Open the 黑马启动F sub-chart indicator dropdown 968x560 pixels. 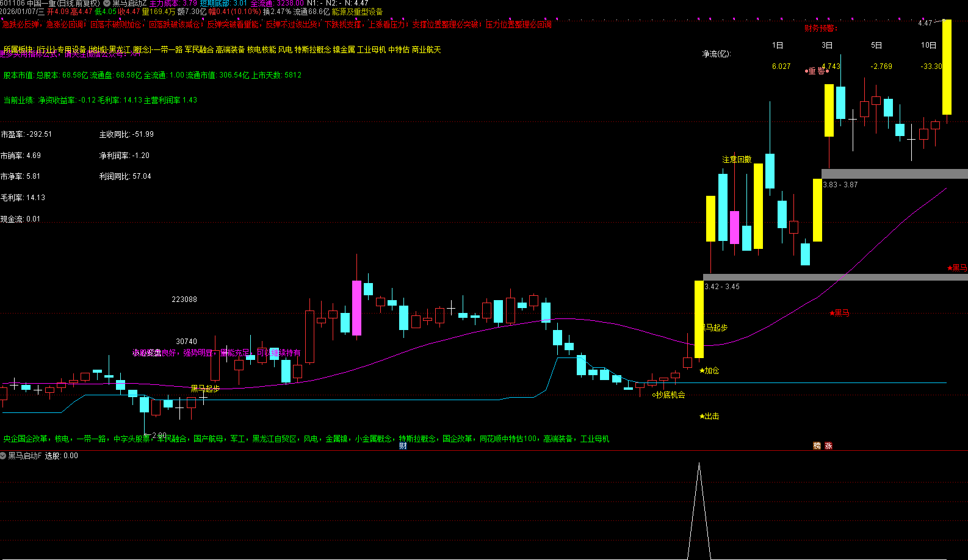pos(4,456)
